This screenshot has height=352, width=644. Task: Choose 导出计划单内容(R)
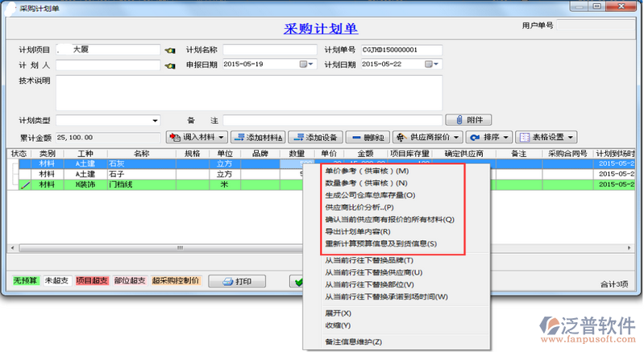pyautogui.click(x=358, y=231)
